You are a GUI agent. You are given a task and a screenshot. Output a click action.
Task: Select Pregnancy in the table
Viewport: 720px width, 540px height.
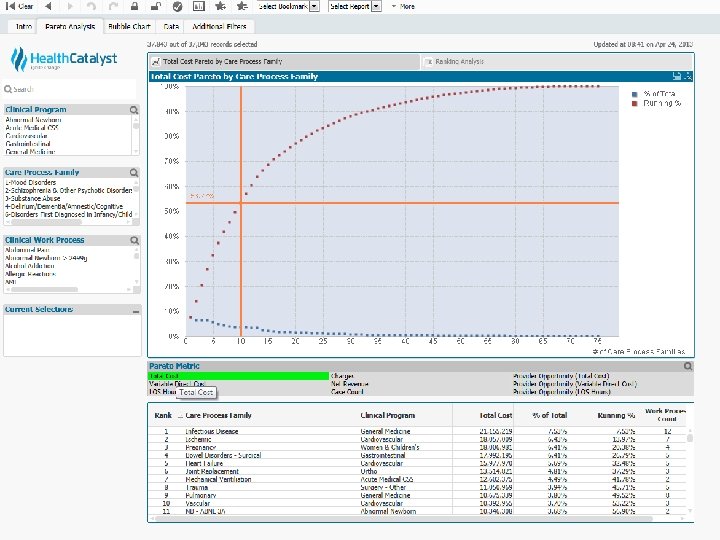tap(201, 448)
